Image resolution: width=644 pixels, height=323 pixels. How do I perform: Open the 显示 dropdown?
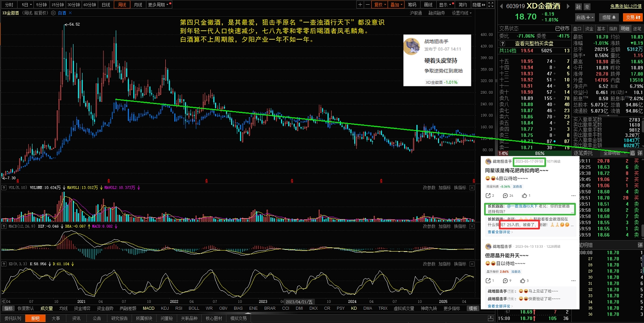[x=445, y=5]
